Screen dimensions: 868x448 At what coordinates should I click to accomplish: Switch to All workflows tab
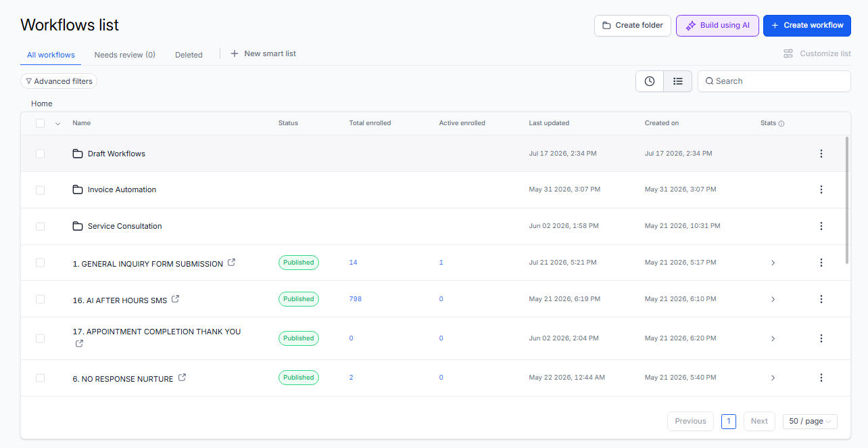[x=51, y=55]
